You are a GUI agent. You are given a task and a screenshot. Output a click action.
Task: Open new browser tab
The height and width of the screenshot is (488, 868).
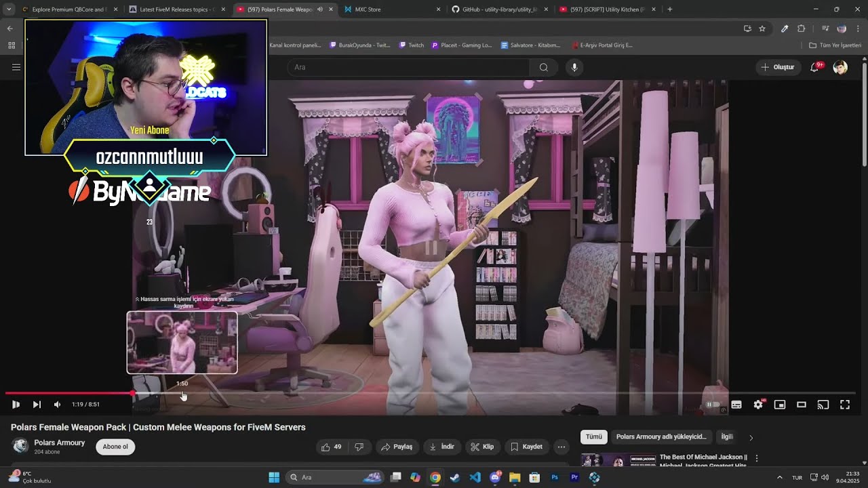click(x=670, y=9)
